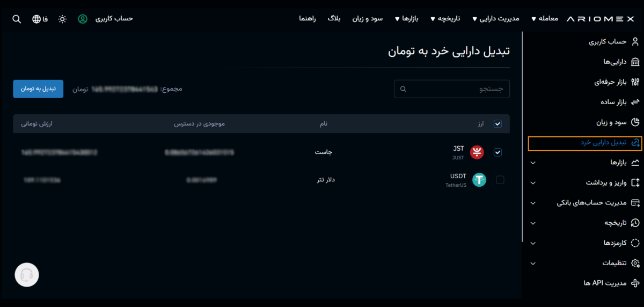Viewport: 644px width, 307px height.
Task: Open the سود و زیان top menu item
Action: tap(367, 19)
